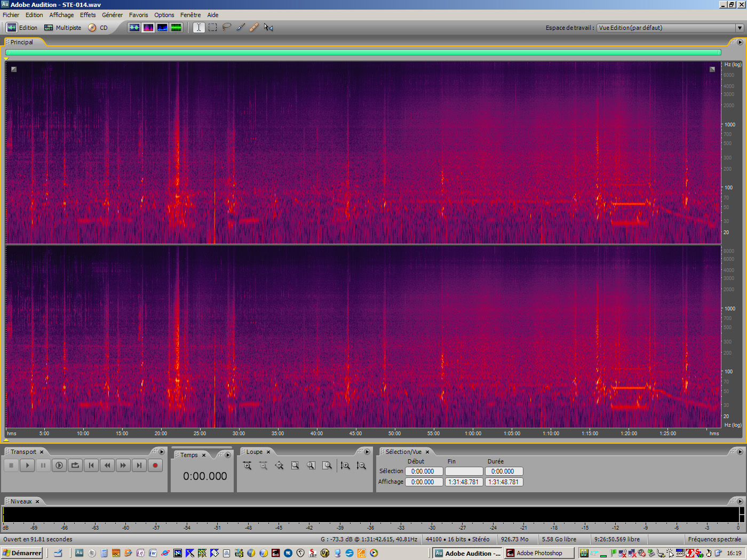The image size is (747, 560).
Task: Open the Espace de travail dropdown
Action: point(740,28)
